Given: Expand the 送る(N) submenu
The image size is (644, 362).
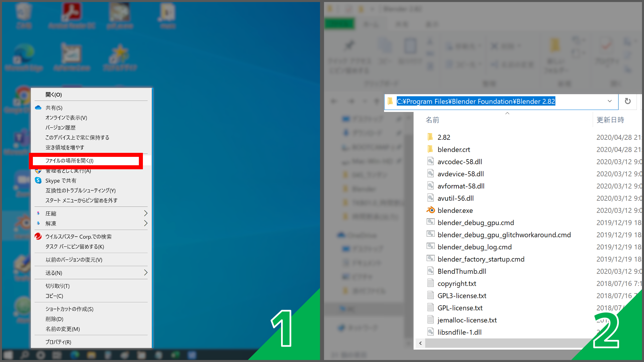Looking at the screenshot, I should [146, 273].
